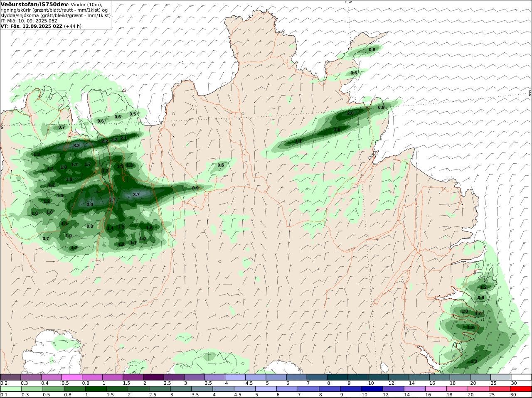Select the dark green 1 swatch in the lower legend row
The image size is (532, 398).
coord(96,389)
